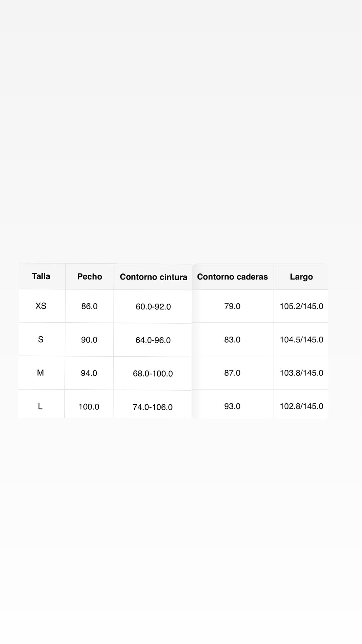Click the 86.0 chest value

(x=89, y=306)
